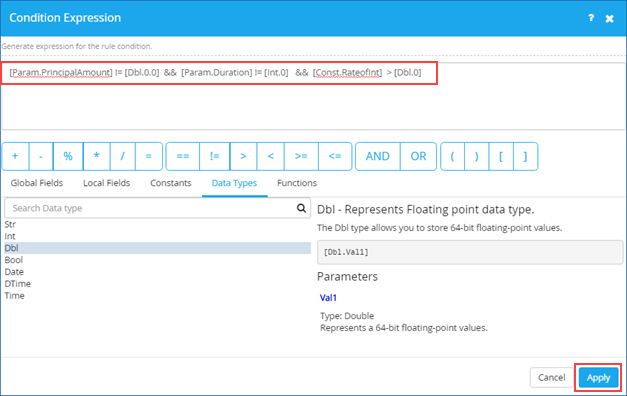Apply the condition expression
The image size is (627, 396).
tap(598, 377)
